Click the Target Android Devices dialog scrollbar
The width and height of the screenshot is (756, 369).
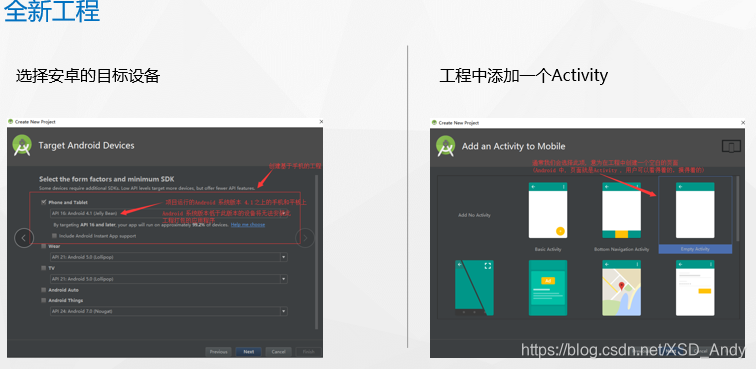pyautogui.click(x=316, y=251)
